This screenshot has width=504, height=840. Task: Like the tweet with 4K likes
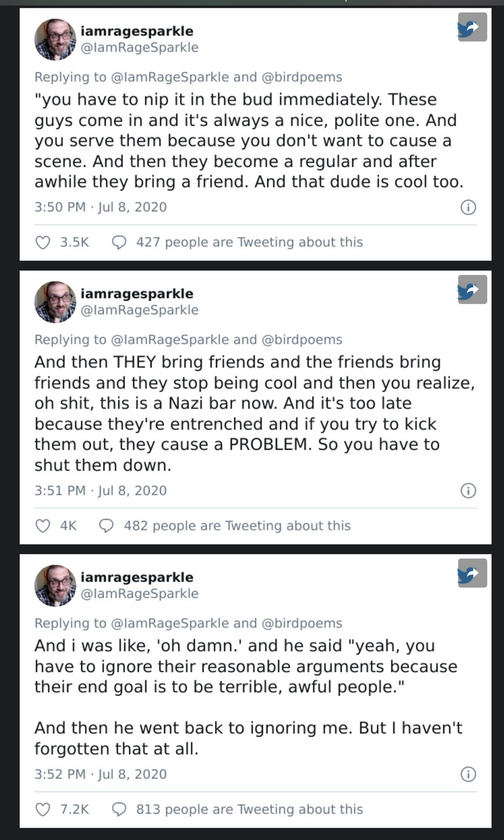(x=43, y=526)
